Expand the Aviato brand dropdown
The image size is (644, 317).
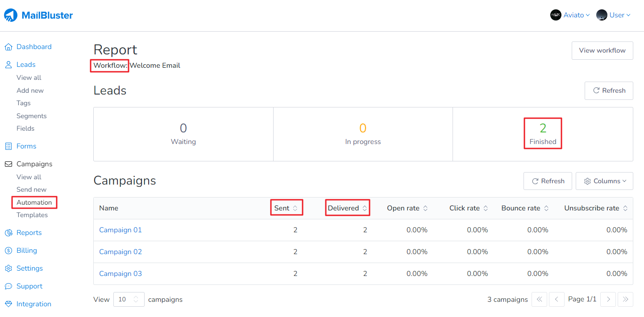(x=570, y=15)
